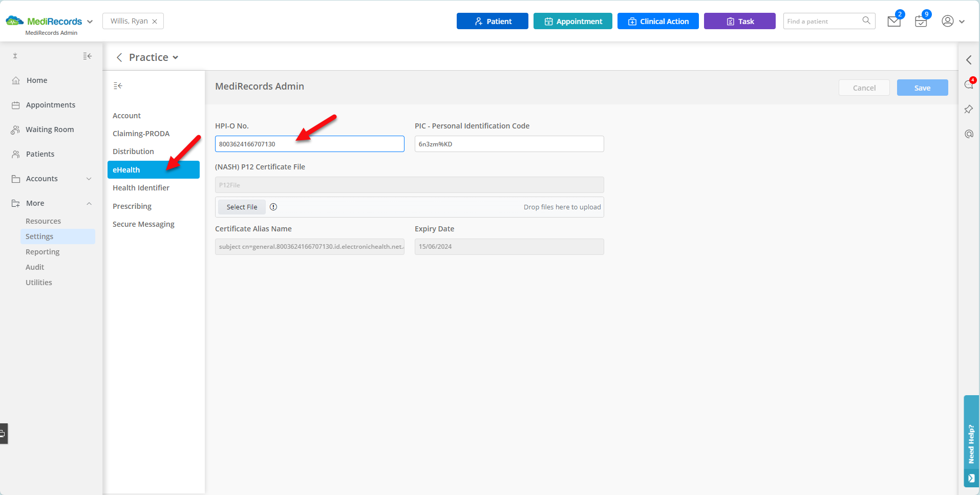Collapse the practice settings submenu panel
980x495 pixels.
pyautogui.click(x=118, y=85)
